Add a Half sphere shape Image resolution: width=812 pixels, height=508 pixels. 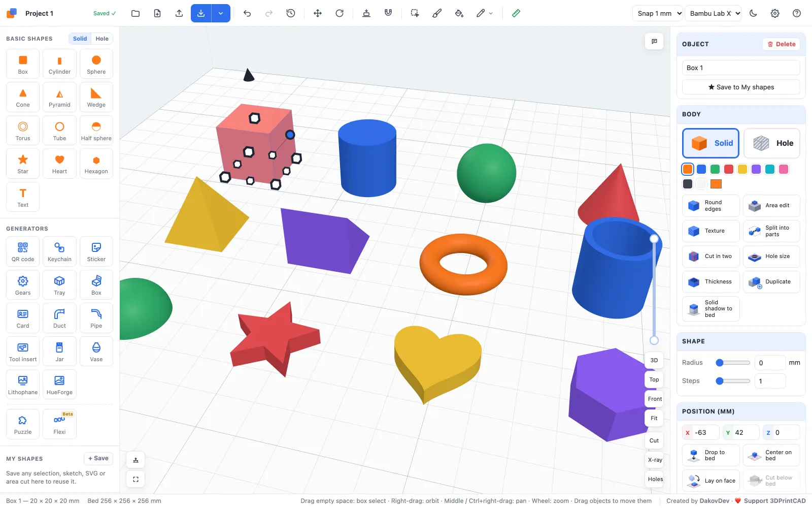pyautogui.click(x=96, y=131)
